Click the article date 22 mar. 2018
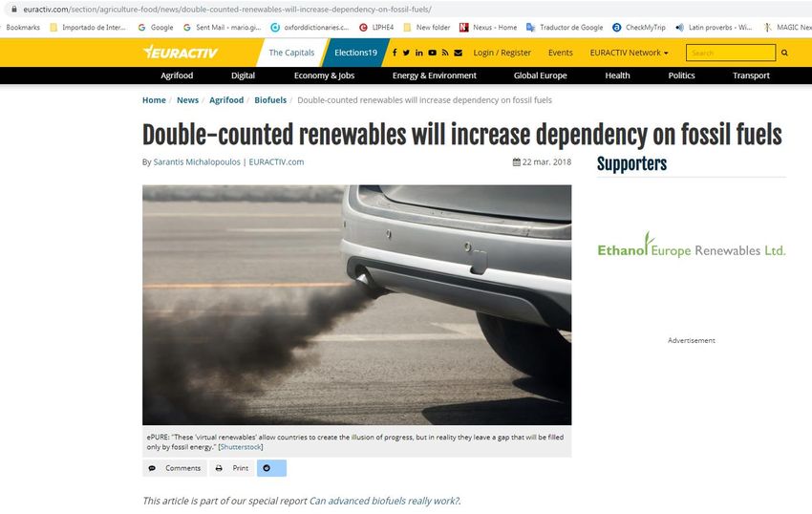Image resolution: width=812 pixels, height=514 pixels. click(542, 161)
